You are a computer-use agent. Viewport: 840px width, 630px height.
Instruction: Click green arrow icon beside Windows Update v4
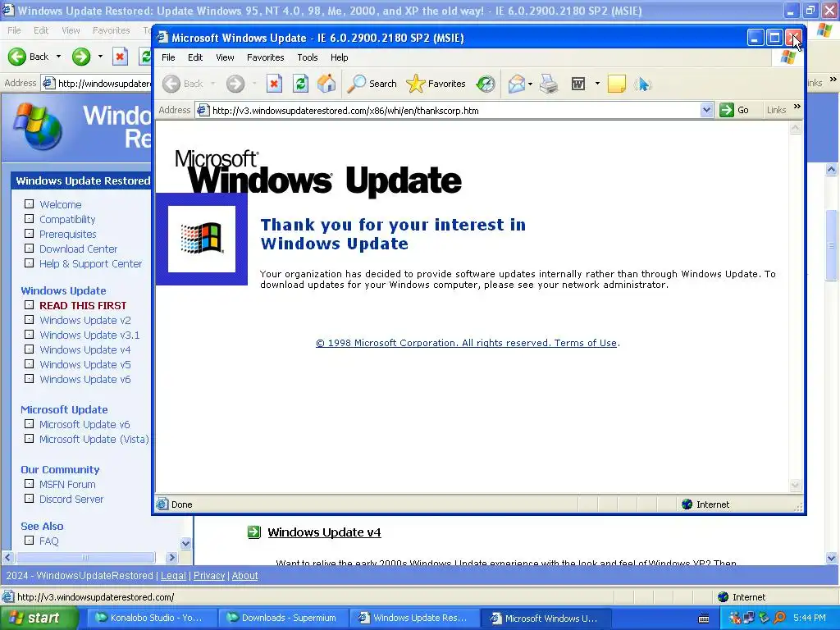click(254, 532)
